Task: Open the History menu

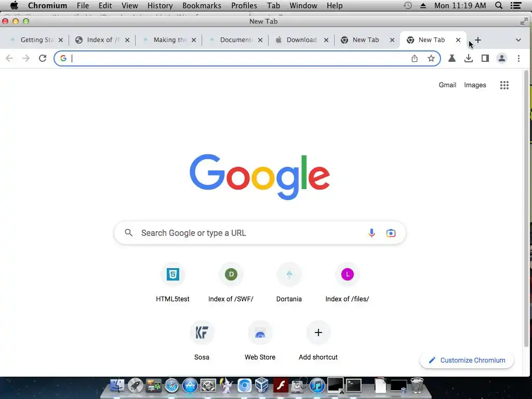Action: 160,6
